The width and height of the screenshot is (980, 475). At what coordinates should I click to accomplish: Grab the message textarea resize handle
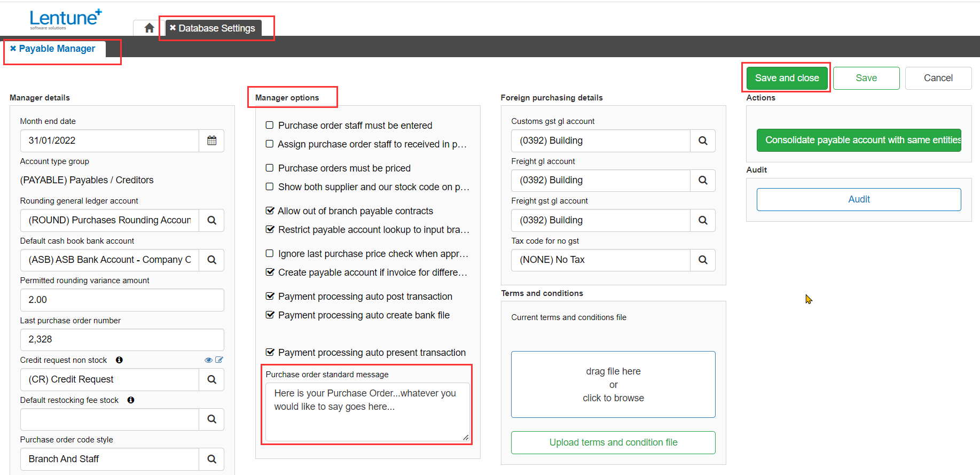pyautogui.click(x=466, y=438)
